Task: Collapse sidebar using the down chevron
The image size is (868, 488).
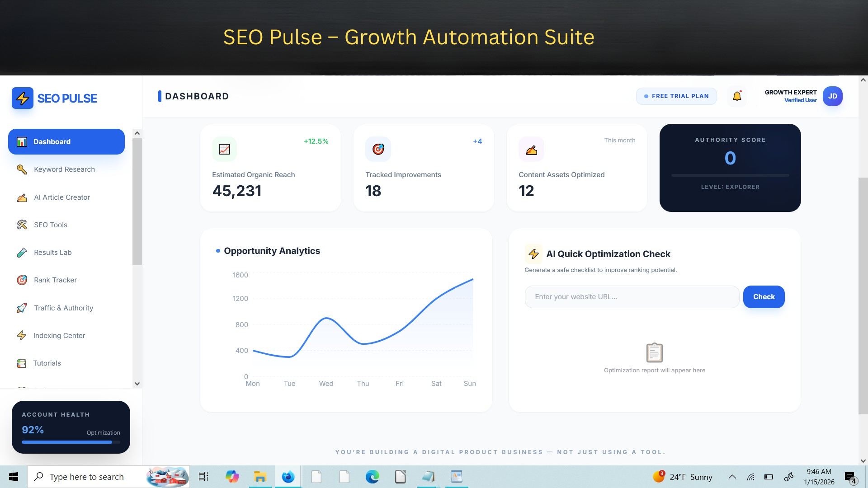Action: [x=137, y=384]
